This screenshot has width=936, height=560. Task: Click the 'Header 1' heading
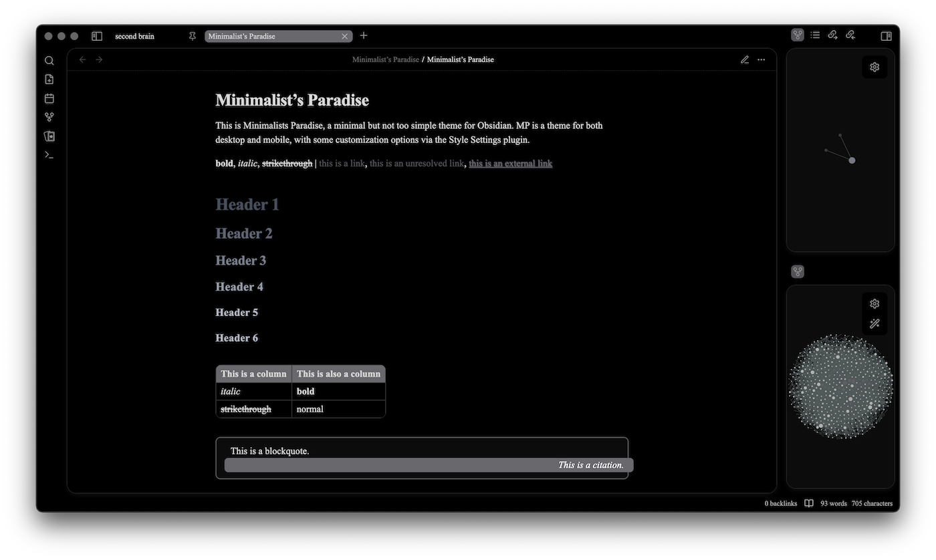247,204
